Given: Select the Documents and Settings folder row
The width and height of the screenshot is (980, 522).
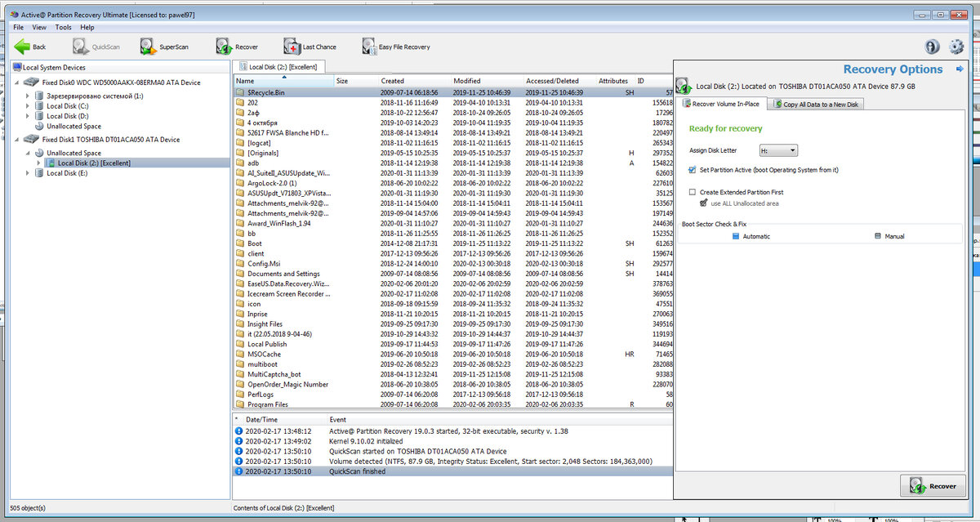Looking at the screenshot, I should (453, 274).
